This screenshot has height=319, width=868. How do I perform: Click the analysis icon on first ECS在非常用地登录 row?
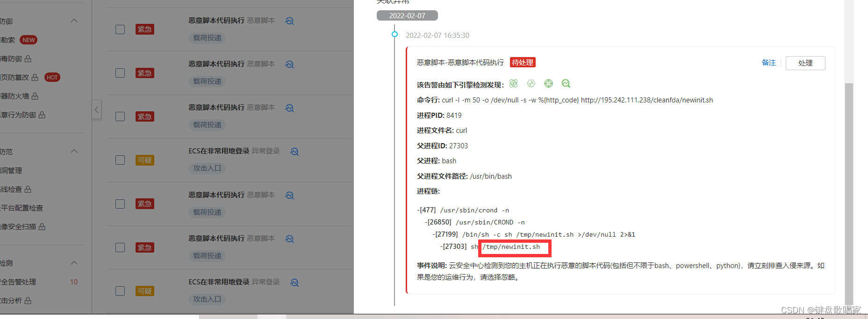coord(294,152)
